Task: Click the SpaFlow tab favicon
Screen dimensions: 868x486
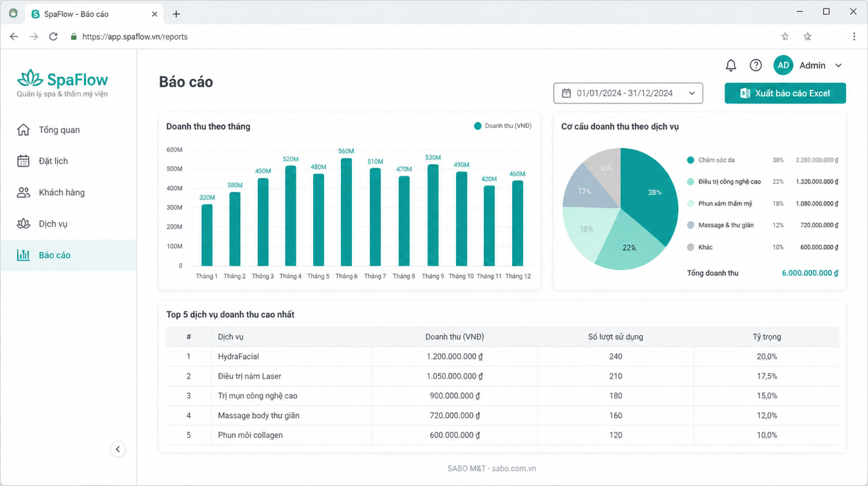Action: [36, 14]
